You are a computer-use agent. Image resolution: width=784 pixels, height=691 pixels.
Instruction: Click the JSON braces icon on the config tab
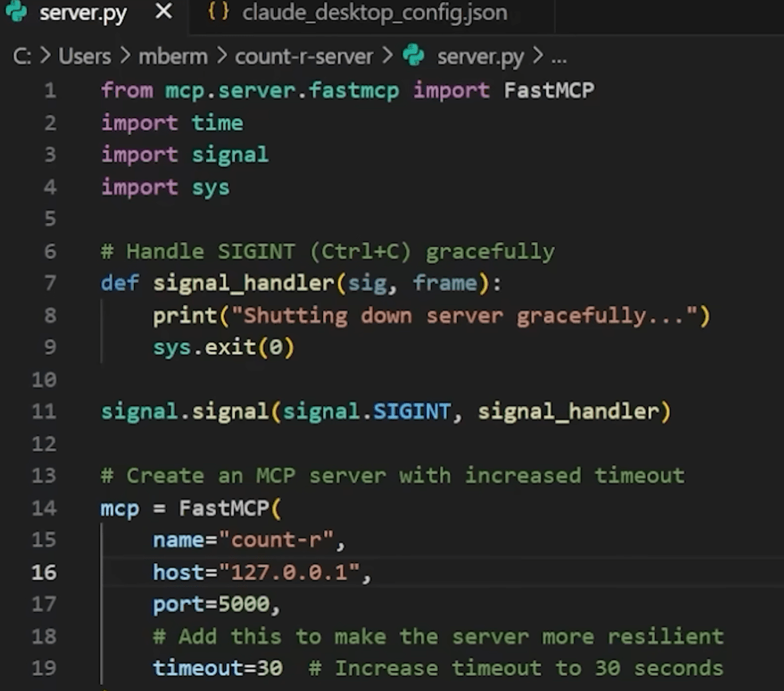click(x=218, y=13)
